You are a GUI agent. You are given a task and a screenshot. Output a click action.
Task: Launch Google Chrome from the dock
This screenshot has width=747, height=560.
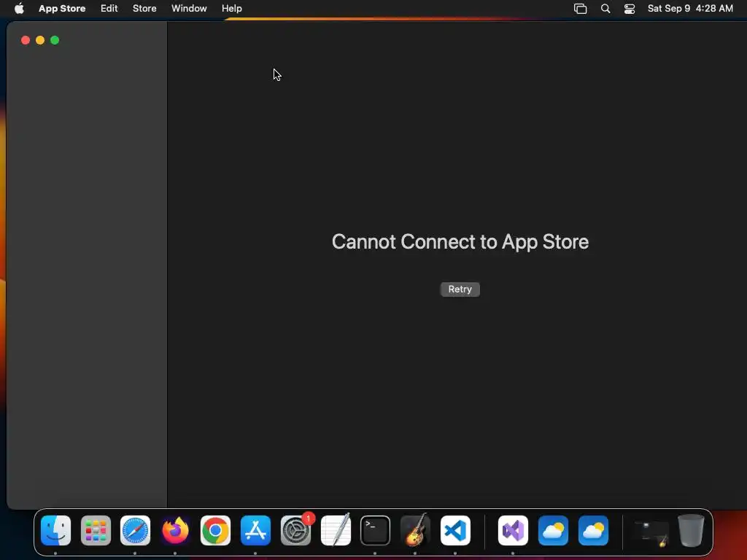click(215, 531)
